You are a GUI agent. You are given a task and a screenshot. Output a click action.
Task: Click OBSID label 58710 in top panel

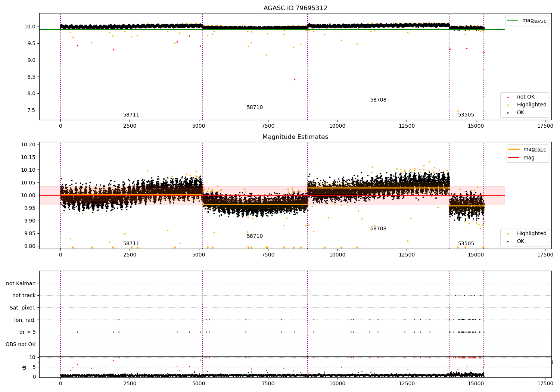(255, 108)
